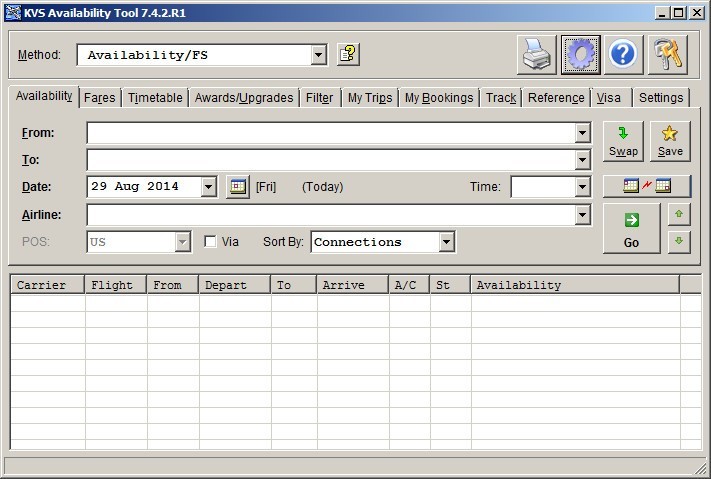Click the Depart column header
Screen dimensions: 711x479
click(235, 285)
